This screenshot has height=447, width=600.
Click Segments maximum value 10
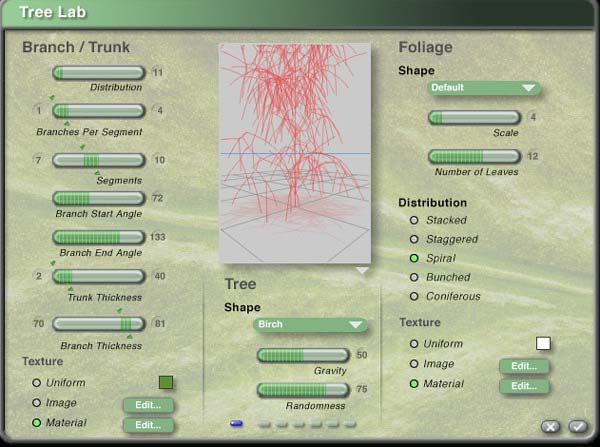pyautogui.click(x=160, y=160)
